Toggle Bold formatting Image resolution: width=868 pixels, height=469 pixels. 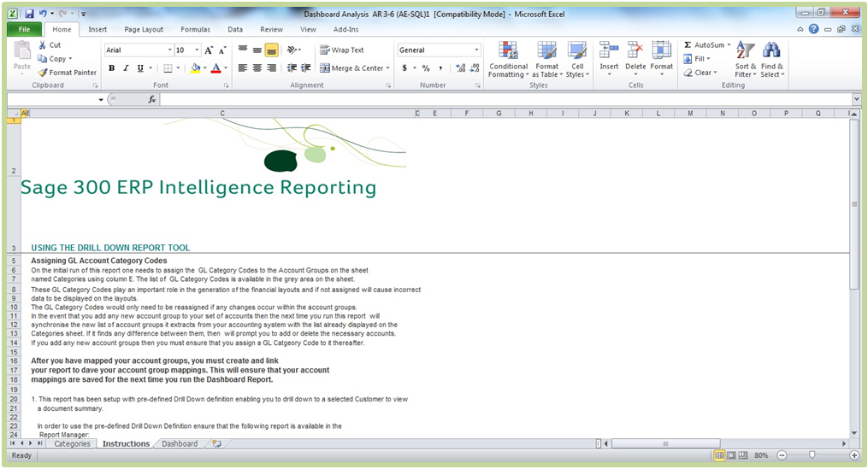coord(112,68)
